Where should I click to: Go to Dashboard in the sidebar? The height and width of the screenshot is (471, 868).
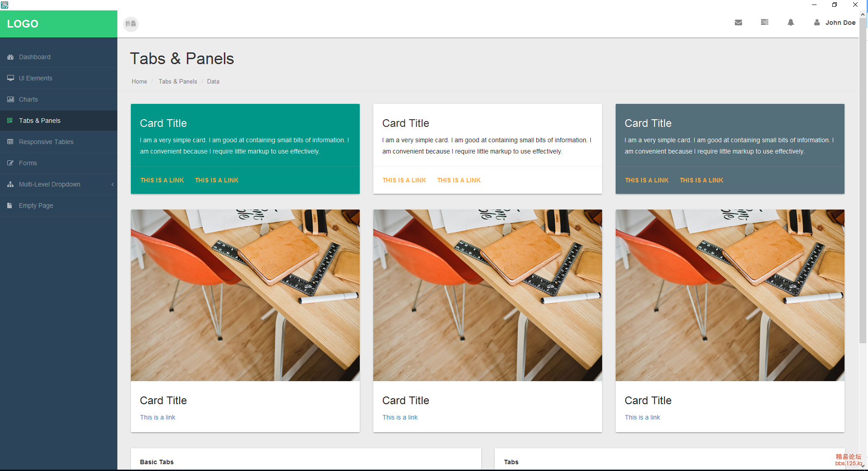point(59,57)
